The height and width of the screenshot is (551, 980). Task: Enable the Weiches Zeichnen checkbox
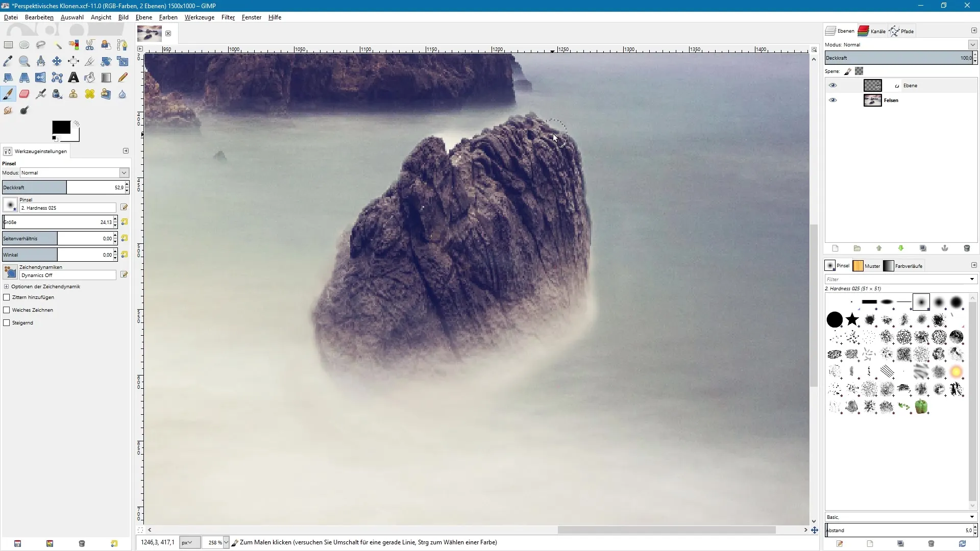[7, 310]
